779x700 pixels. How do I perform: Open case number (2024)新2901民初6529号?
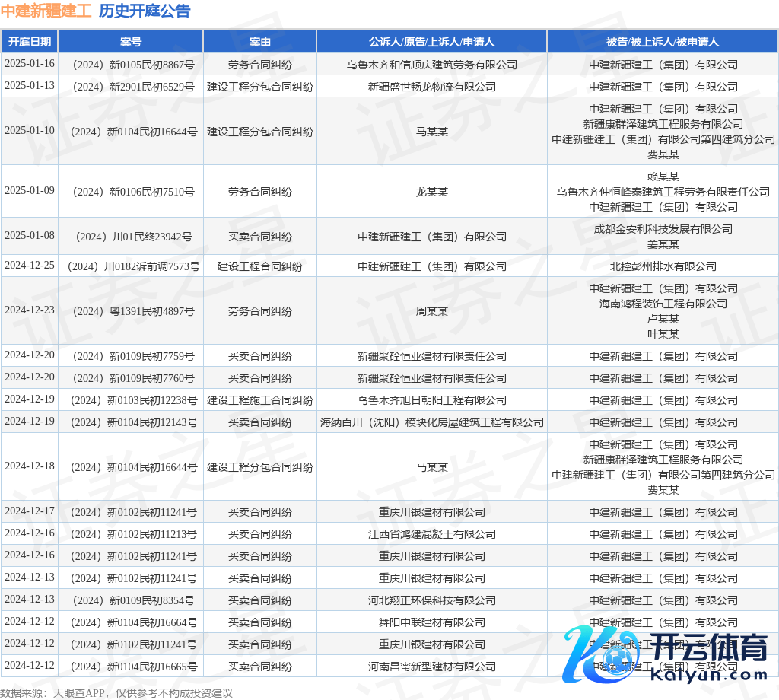click(x=131, y=87)
